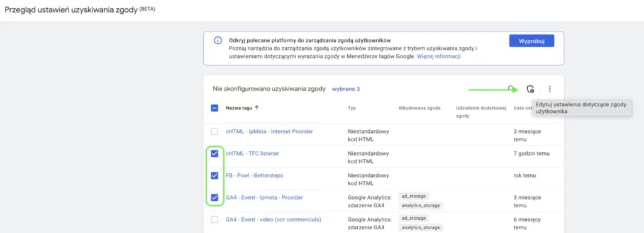
Task: Click 'Nie skonfigurowano uzyskiwania zgody' heading
Action: click(x=269, y=89)
